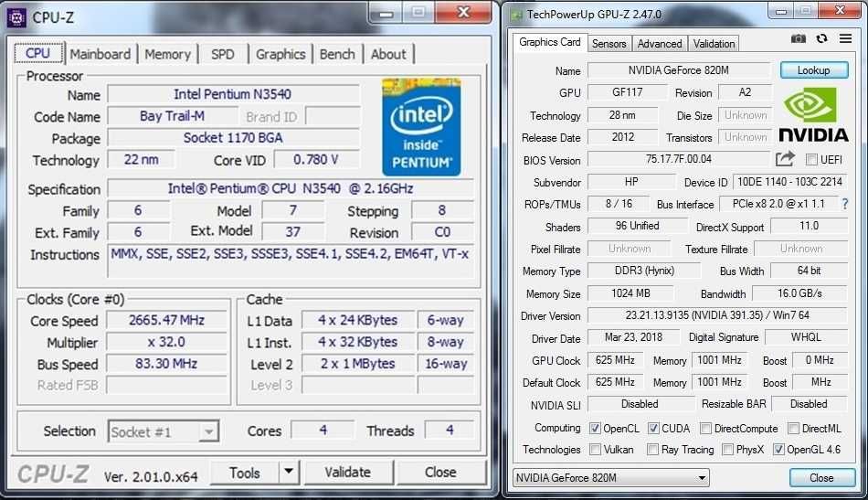Click the Shaders value 96 Unified
The height and width of the screenshot is (500, 868).
pyautogui.click(x=637, y=226)
